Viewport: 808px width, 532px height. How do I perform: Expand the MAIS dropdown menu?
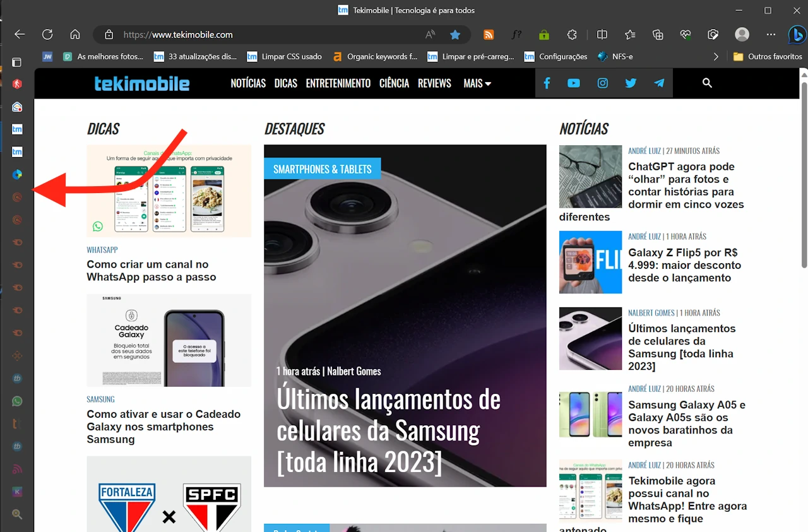pos(477,83)
